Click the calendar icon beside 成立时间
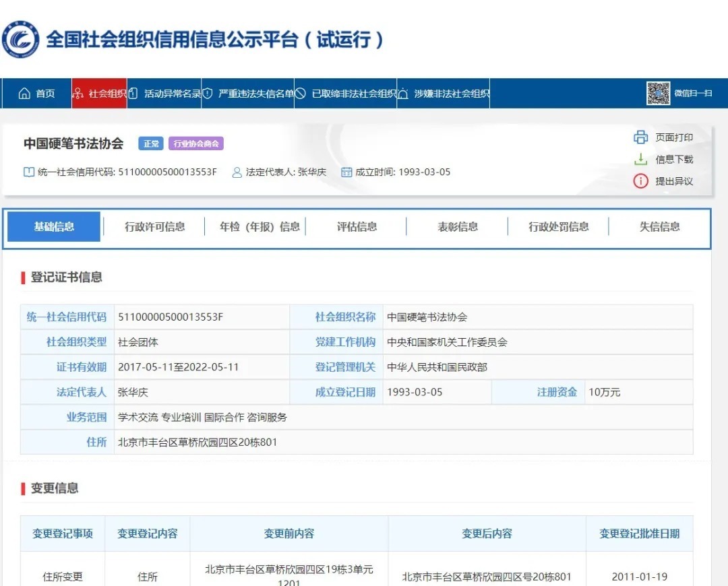The height and width of the screenshot is (586, 728). click(x=346, y=172)
